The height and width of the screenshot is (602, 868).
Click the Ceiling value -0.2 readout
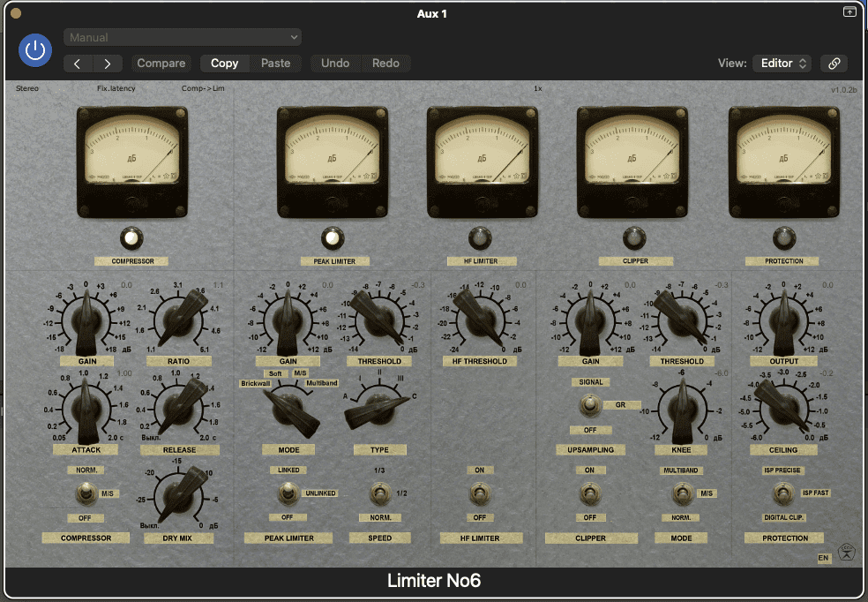[x=826, y=373]
